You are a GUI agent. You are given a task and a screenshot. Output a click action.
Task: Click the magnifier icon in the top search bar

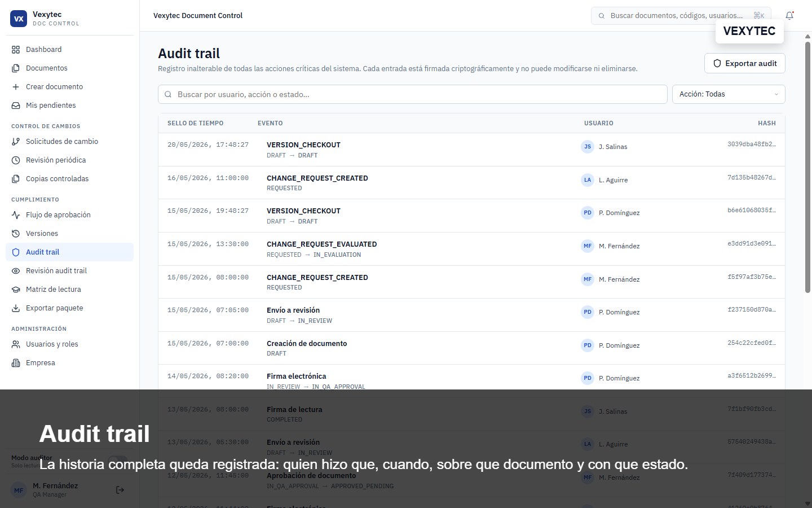pyautogui.click(x=602, y=16)
